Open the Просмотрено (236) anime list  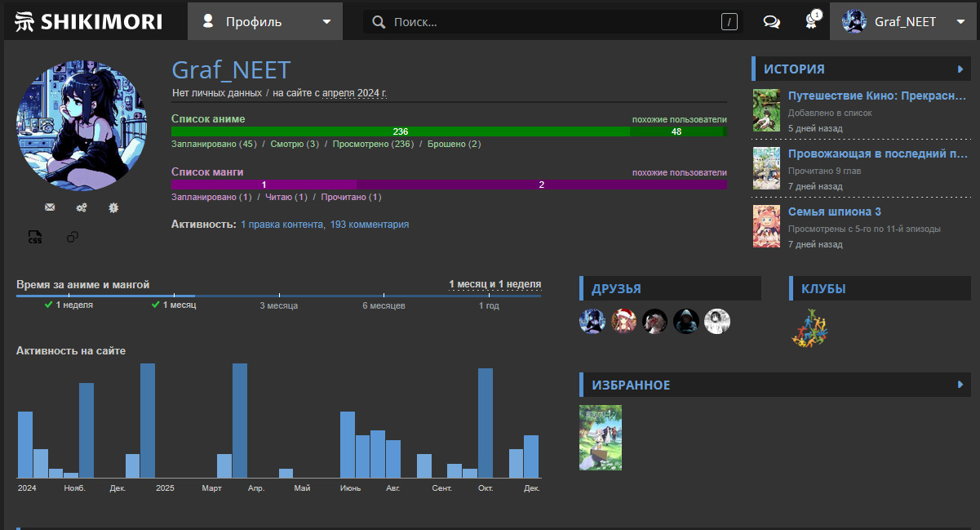point(373,145)
